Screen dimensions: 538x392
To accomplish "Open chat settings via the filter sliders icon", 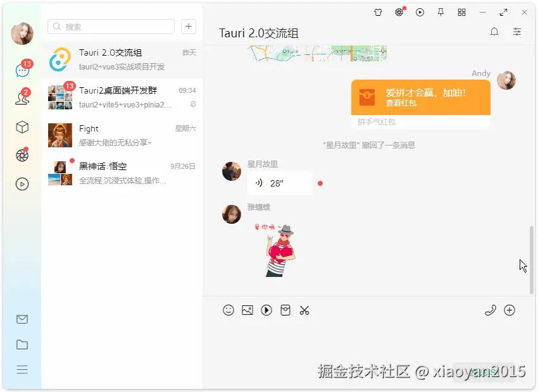I will (x=517, y=32).
